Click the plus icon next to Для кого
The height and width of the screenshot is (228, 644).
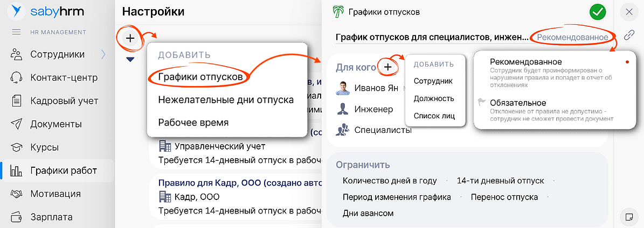pyautogui.click(x=388, y=67)
